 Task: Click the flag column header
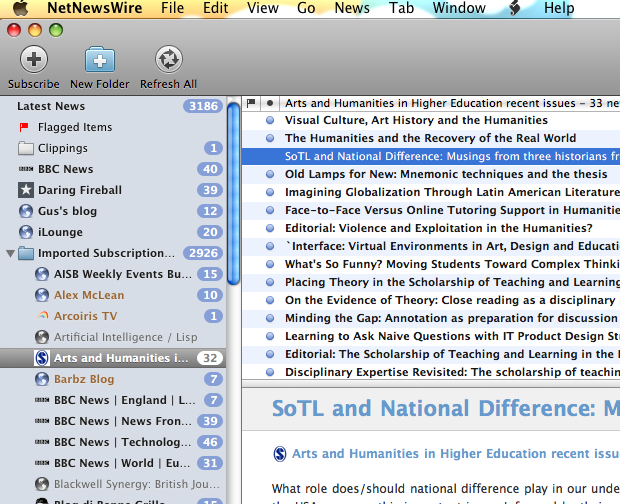pos(251,103)
